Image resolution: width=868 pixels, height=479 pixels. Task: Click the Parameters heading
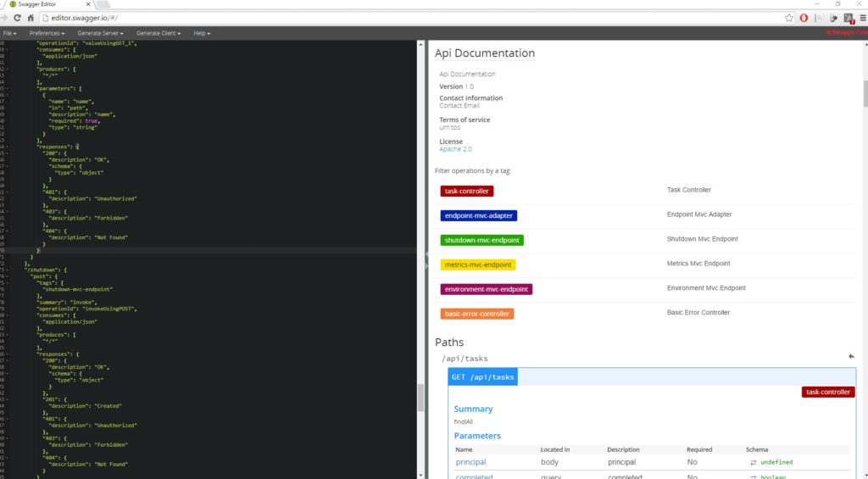(477, 436)
